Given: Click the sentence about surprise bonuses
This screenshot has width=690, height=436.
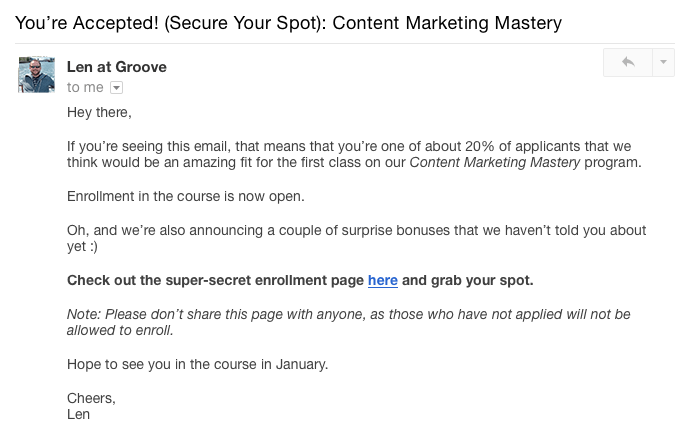Looking at the screenshot, I should pos(356,238).
